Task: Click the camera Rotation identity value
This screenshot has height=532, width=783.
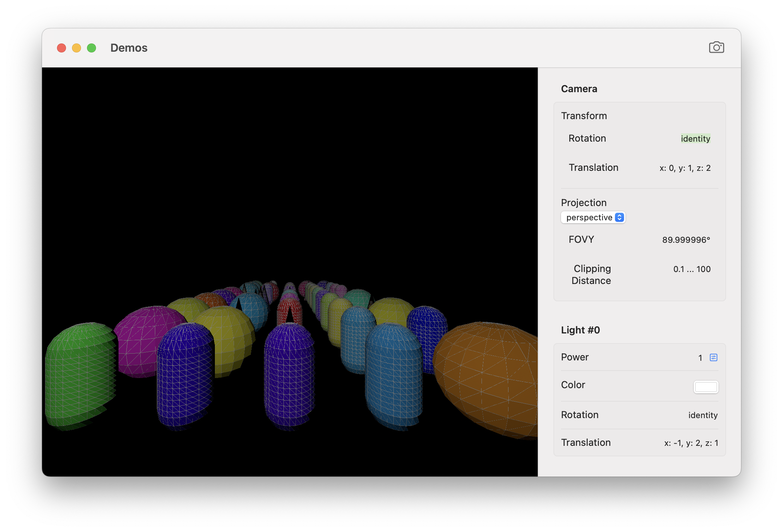Action: click(x=695, y=139)
